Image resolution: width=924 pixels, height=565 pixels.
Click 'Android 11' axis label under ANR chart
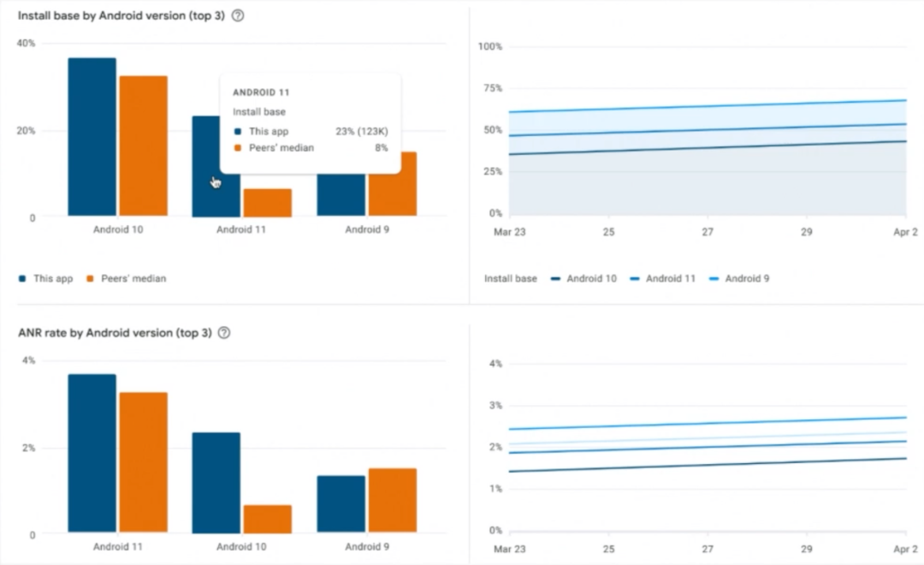tap(118, 547)
